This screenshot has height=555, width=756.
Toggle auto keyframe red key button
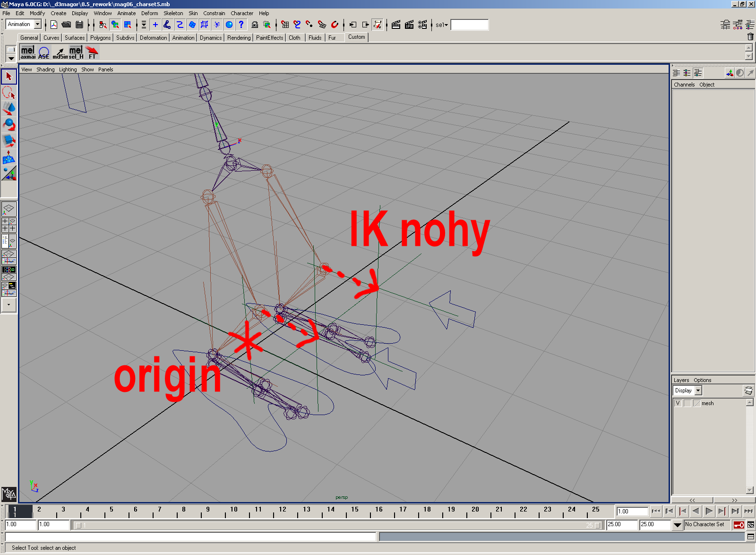pos(739,525)
